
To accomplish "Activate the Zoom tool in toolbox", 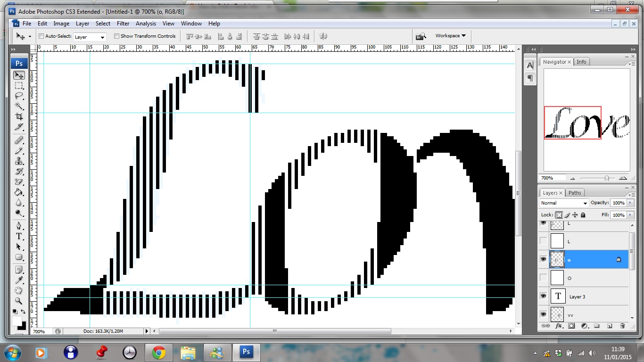I will click(x=19, y=301).
